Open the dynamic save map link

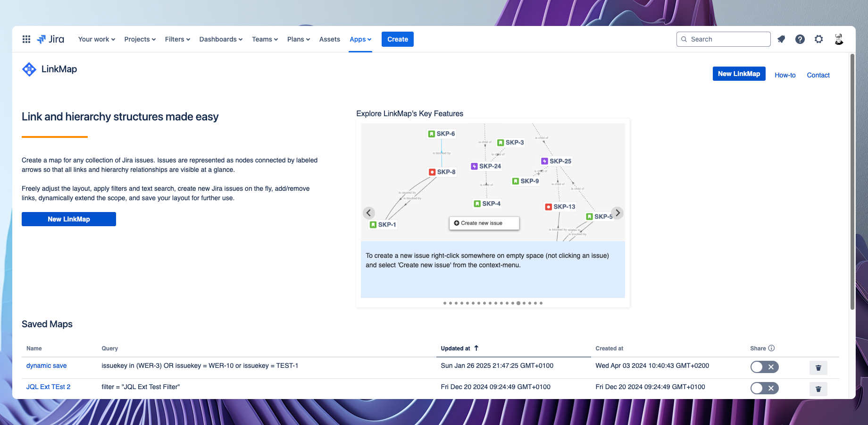[x=47, y=365]
